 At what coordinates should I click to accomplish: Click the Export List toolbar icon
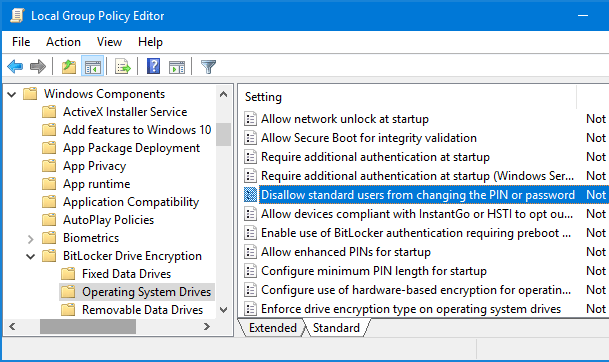(123, 66)
